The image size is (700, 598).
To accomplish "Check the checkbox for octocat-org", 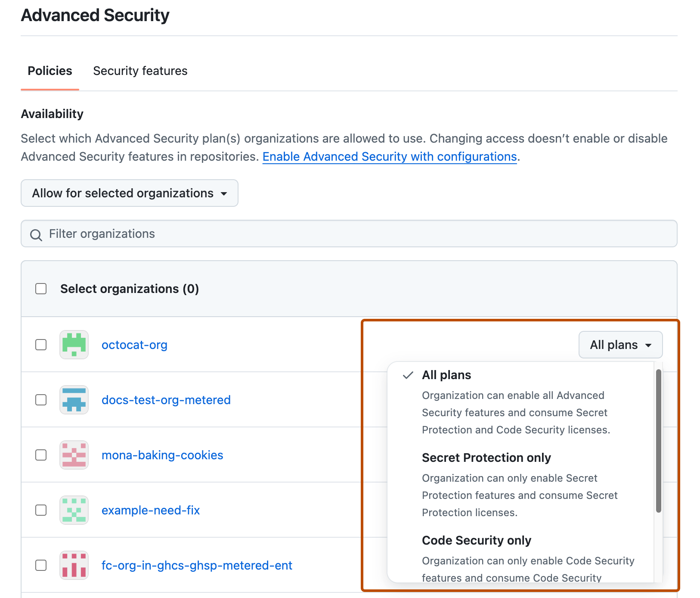I will (40, 345).
